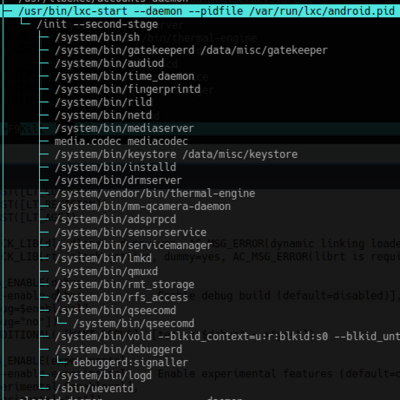Select the /sbin/ueventd process row
Screen dimensions: 400x400
pyautogui.click(x=94, y=388)
